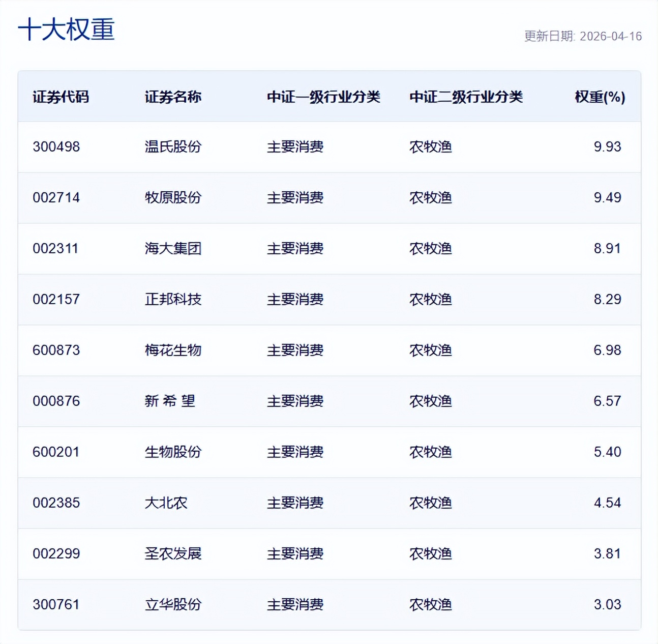Screen dimensions: 658x644
Task: Click '主要消费' in the 新希望 row
Action: point(295,401)
